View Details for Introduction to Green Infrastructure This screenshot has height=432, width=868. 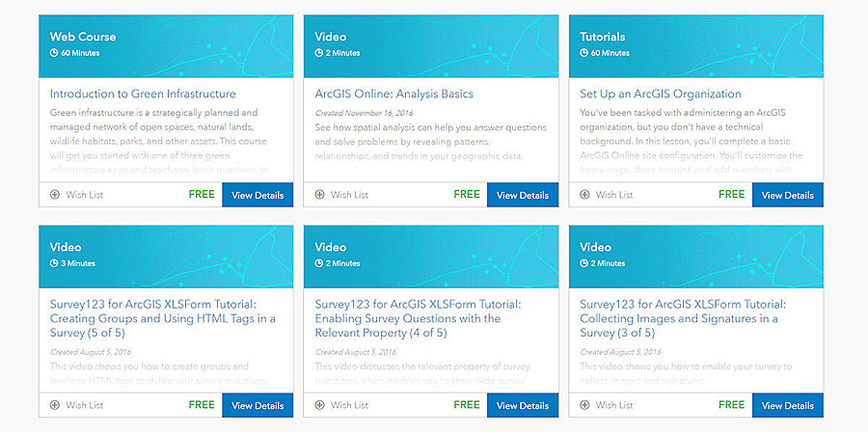258,195
